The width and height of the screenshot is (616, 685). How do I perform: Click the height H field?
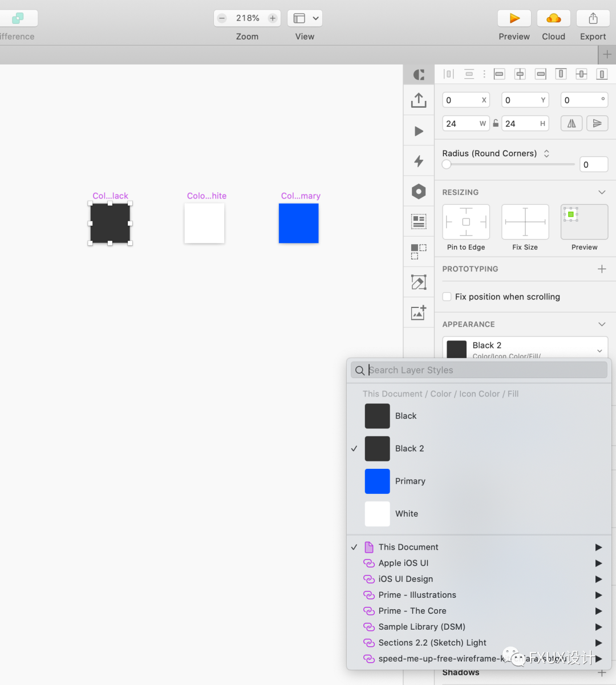[x=525, y=123]
